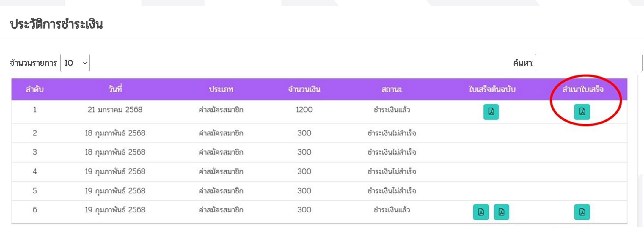This screenshot has width=644, height=238.
Task: Sort table by วันที่ column header
Action: (115, 89)
